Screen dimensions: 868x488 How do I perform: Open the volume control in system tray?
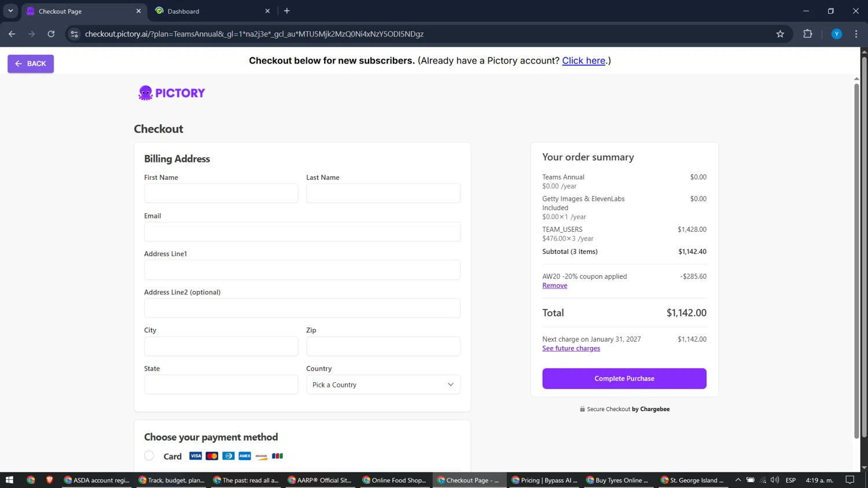(775, 480)
